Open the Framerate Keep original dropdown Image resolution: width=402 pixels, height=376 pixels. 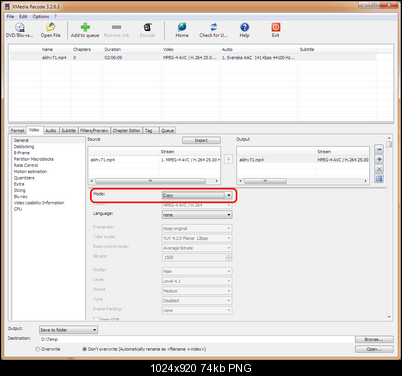pyautogui.click(x=197, y=228)
